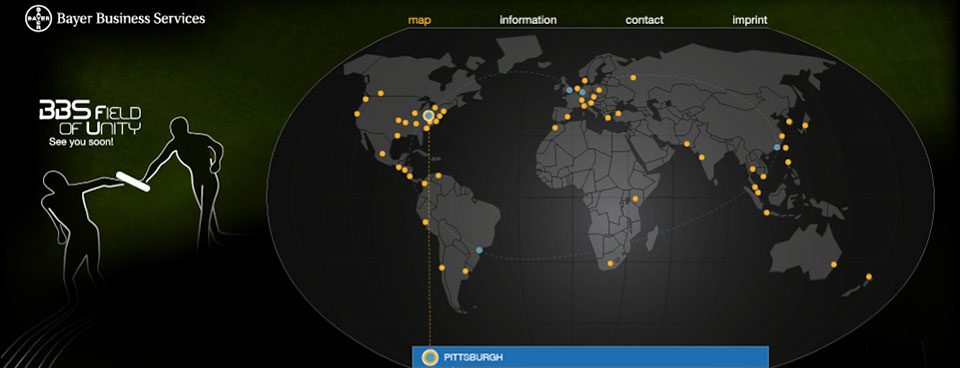Click the Bayer cross logo icon
960x368 pixels.
pos(39,18)
